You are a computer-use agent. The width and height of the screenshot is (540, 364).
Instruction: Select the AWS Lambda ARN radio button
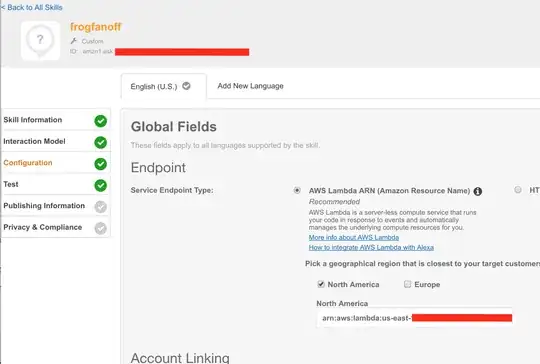pyautogui.click(x=297, y=190)
